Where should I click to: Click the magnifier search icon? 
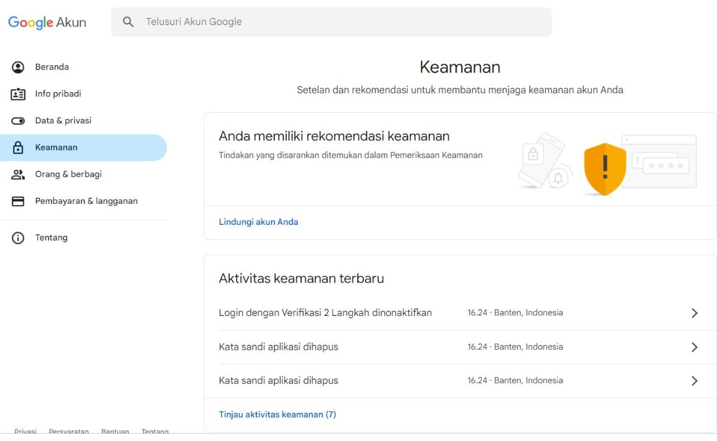[128, 22]
